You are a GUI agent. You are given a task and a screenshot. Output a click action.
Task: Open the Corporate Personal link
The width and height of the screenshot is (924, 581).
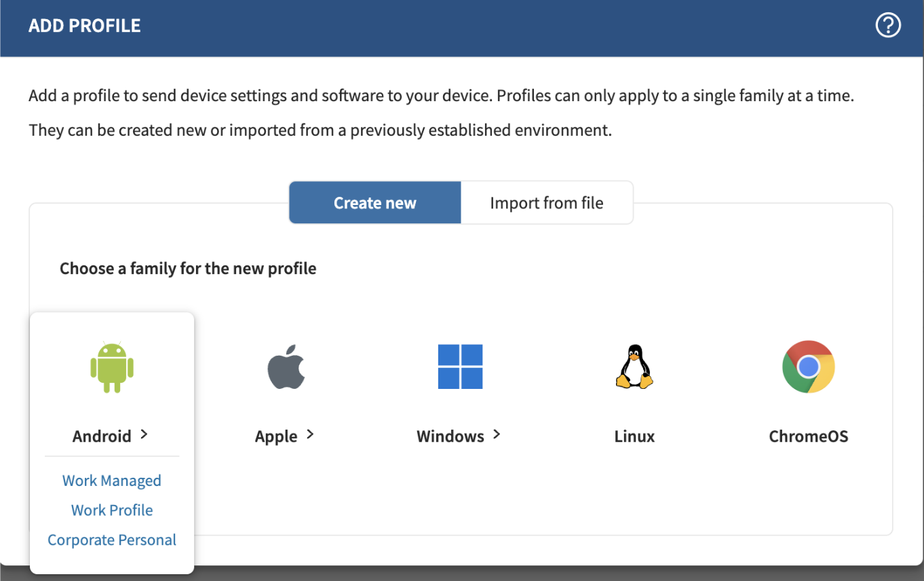pos(112,540)
